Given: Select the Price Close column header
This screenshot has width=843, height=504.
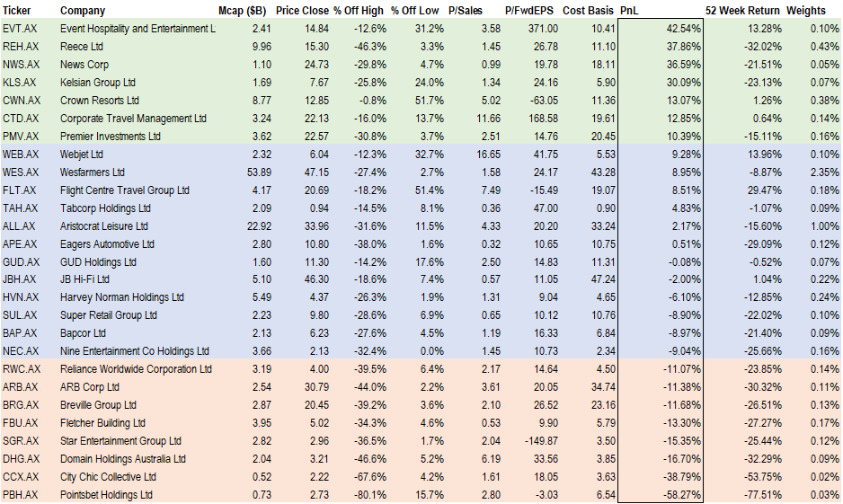Looking at the screenshot, I should click(x=301, y=11).
